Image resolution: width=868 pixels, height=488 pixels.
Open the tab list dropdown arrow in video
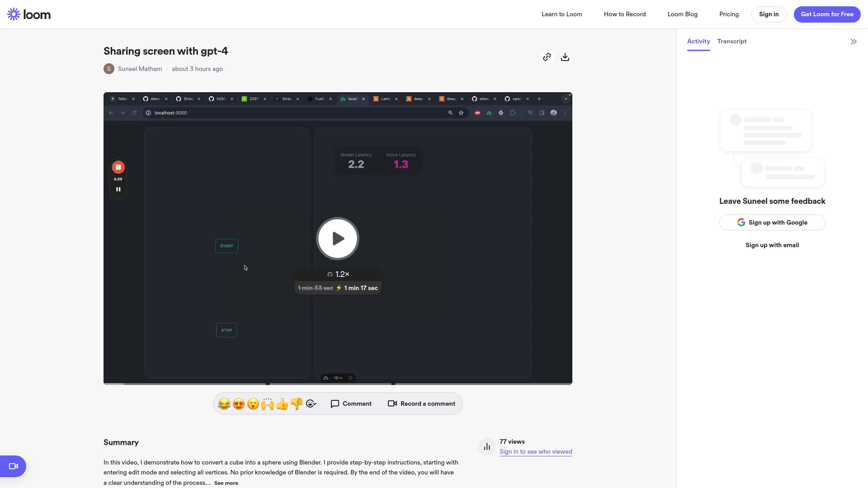coord(566,99)
